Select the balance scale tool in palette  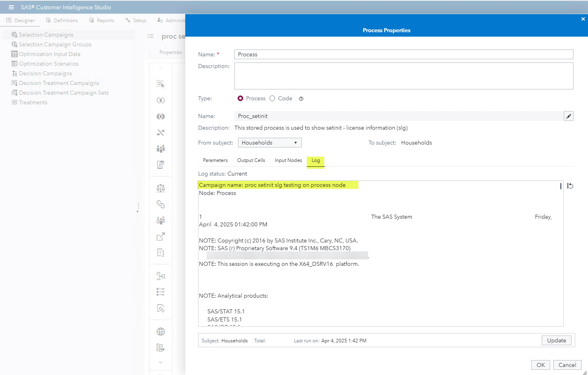click(x=161, y=188)
